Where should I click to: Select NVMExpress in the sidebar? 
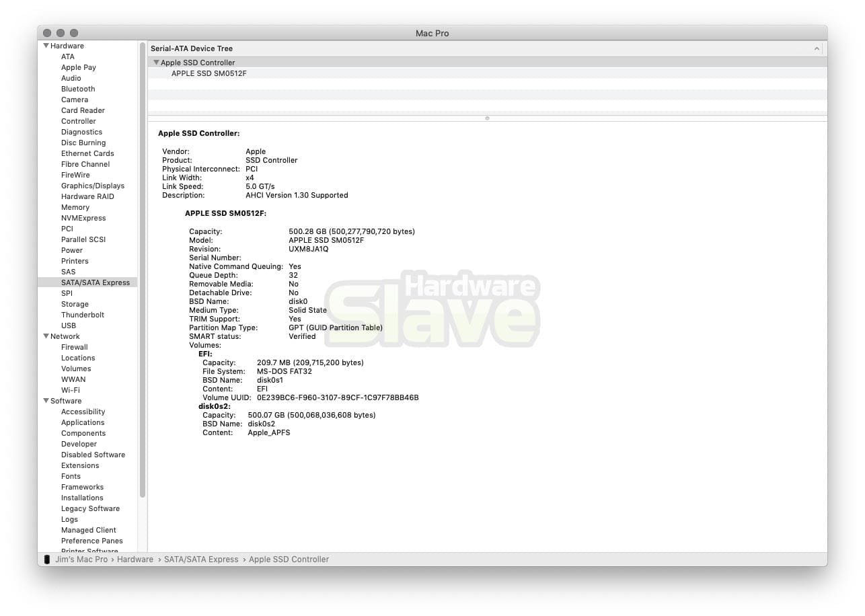[83, 218]
